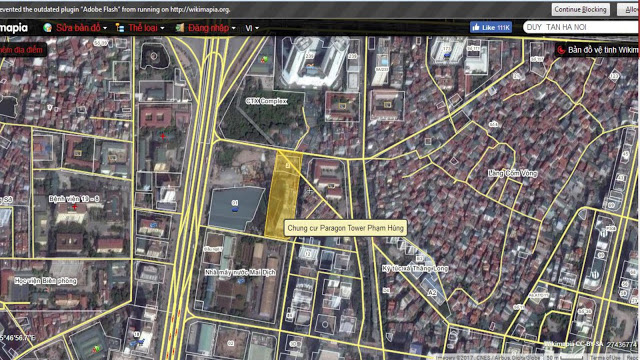
Task: Click the Làng Cốm Vòng map label
Action: point(513,173)
